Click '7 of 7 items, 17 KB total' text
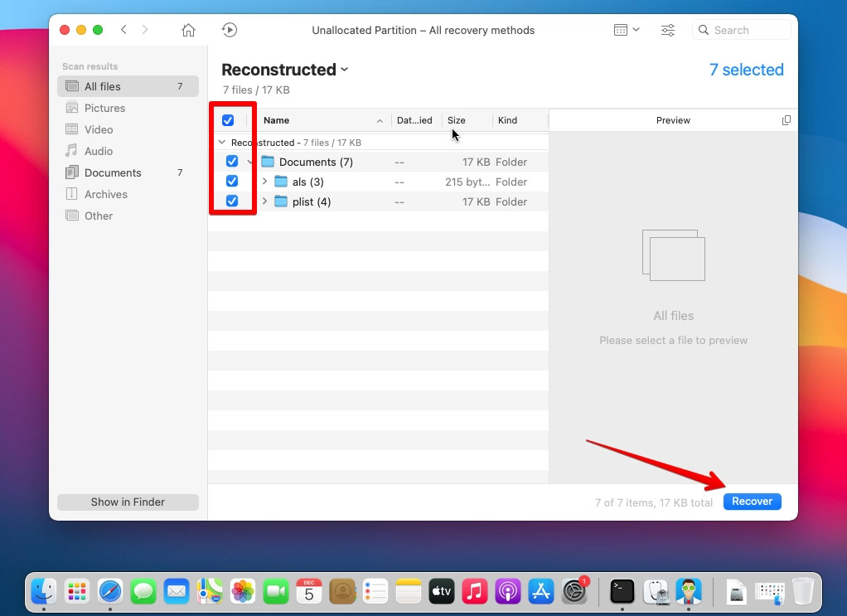The image size is (847, 616). pyautogui.click(x=654, y=502)
